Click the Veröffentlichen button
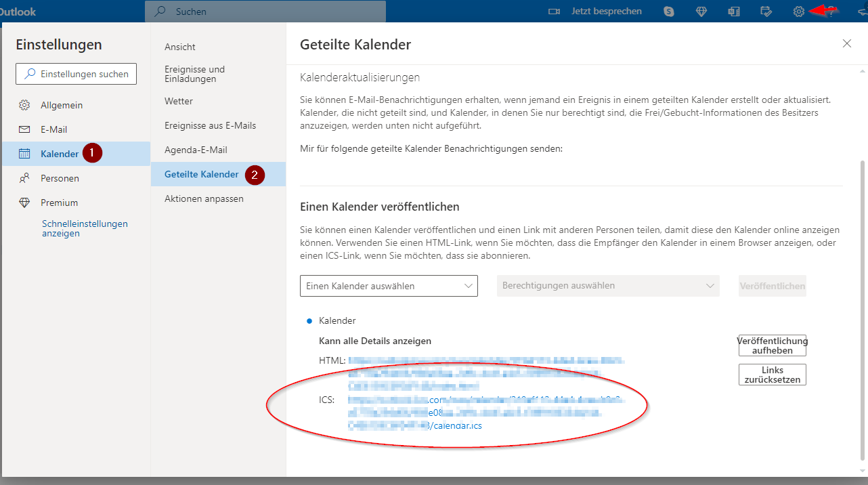 pyautogui.click(x=773, y=286)
